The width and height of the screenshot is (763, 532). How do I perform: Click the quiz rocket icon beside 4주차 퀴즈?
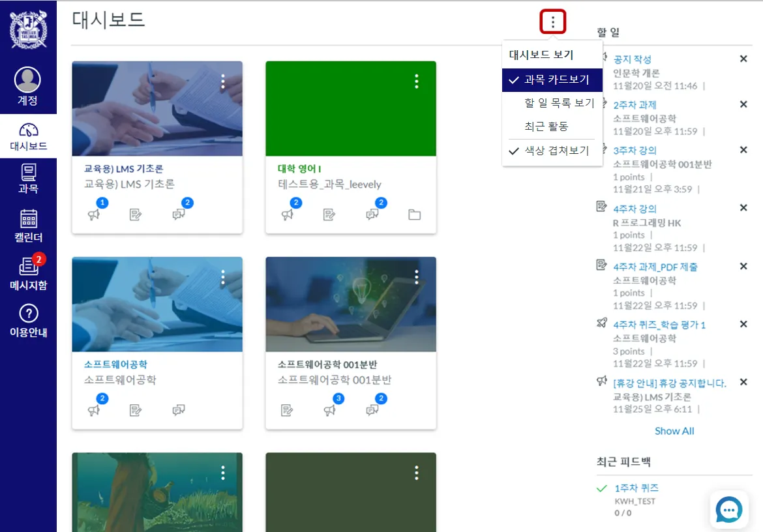(x=602, y=323)
